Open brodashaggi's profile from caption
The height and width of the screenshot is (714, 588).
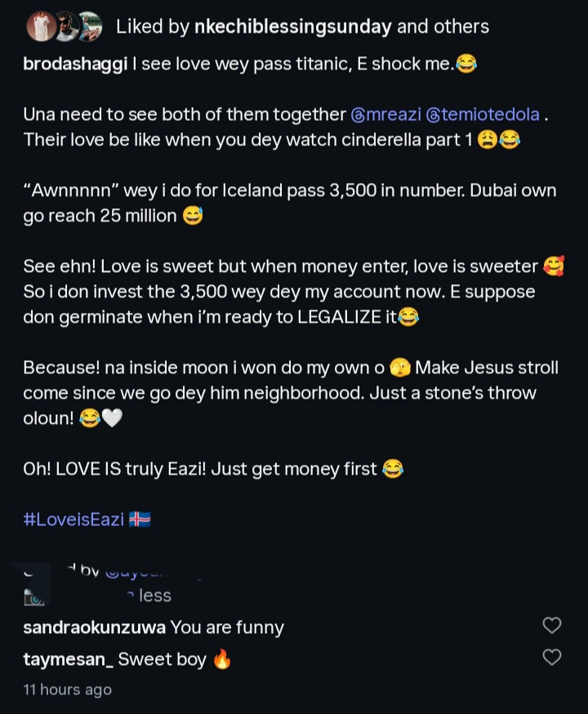(x=75, y=65)
